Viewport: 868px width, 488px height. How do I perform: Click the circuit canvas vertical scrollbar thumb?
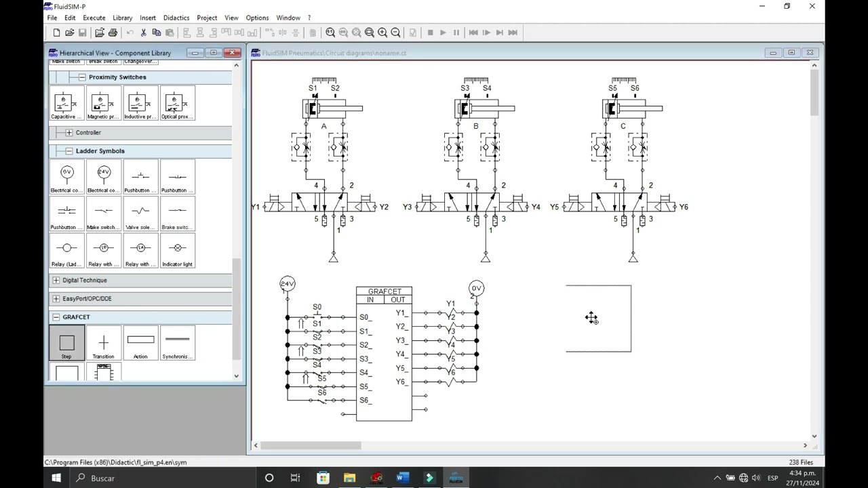(814, 93)
